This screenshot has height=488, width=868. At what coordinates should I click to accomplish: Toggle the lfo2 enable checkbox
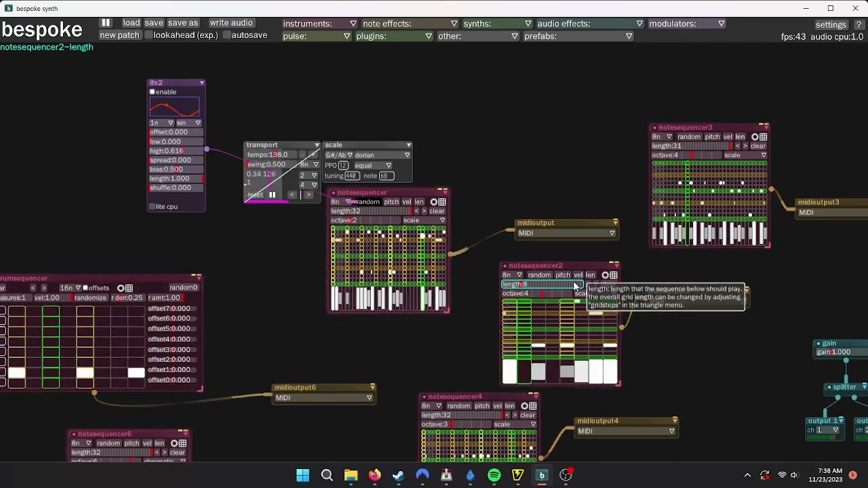point(153,92)
